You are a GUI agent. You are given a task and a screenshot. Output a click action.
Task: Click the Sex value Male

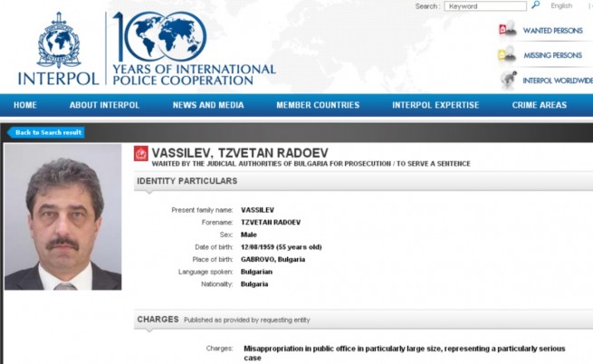(x=249, y=235)
